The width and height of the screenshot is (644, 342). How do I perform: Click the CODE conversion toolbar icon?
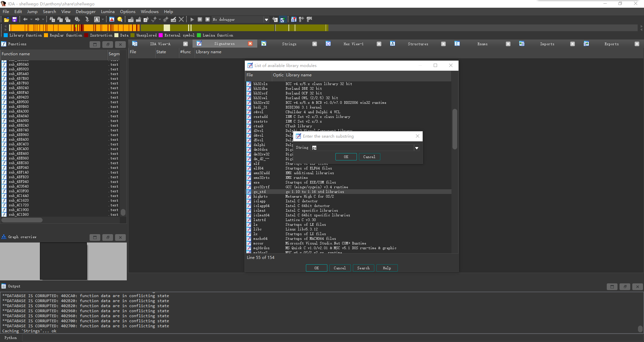(131, 19)
